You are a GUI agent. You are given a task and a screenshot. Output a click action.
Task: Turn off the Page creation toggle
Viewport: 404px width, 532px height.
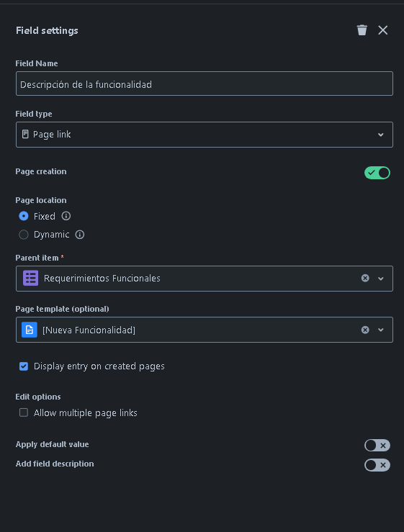pos(377,173)
